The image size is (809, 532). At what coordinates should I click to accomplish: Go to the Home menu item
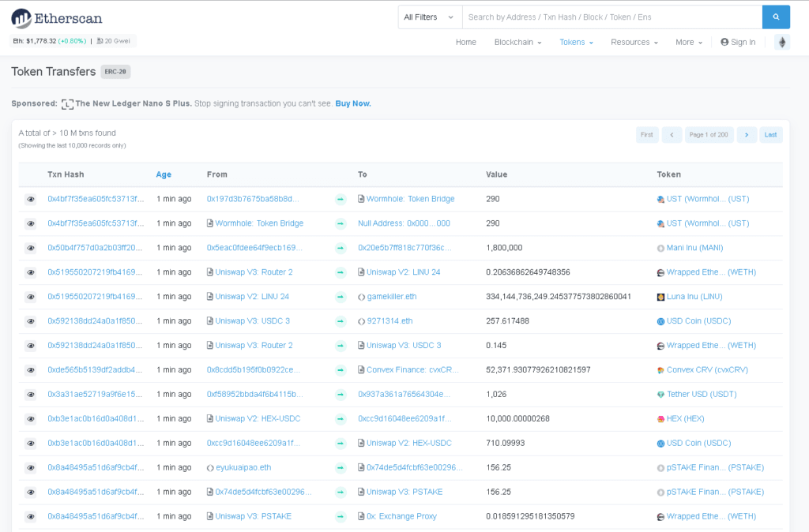pyautogui.click(x=465, y=43)
